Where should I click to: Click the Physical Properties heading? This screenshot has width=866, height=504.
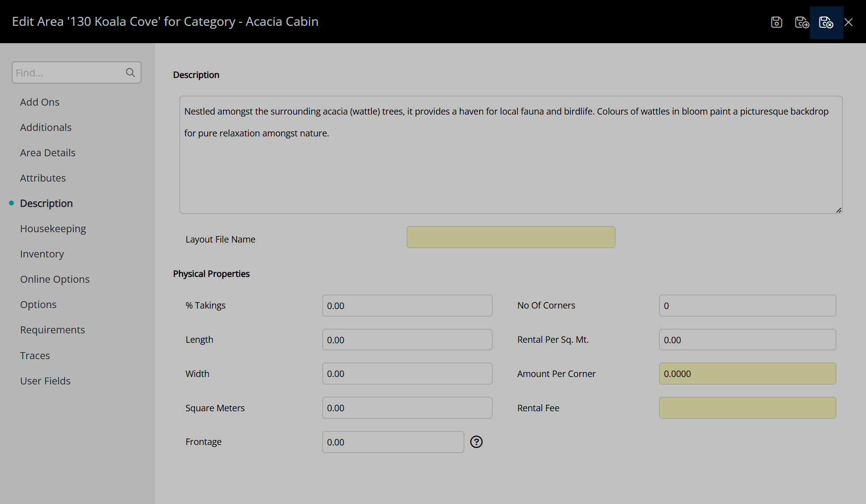pyautogui.click(x=211, y=274)
